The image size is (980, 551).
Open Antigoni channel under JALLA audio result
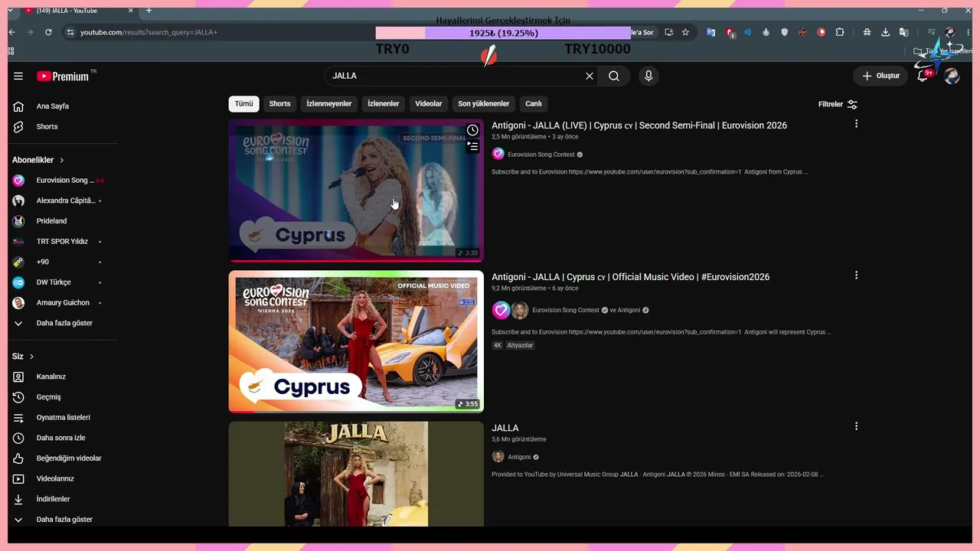(x=519, y=457)
